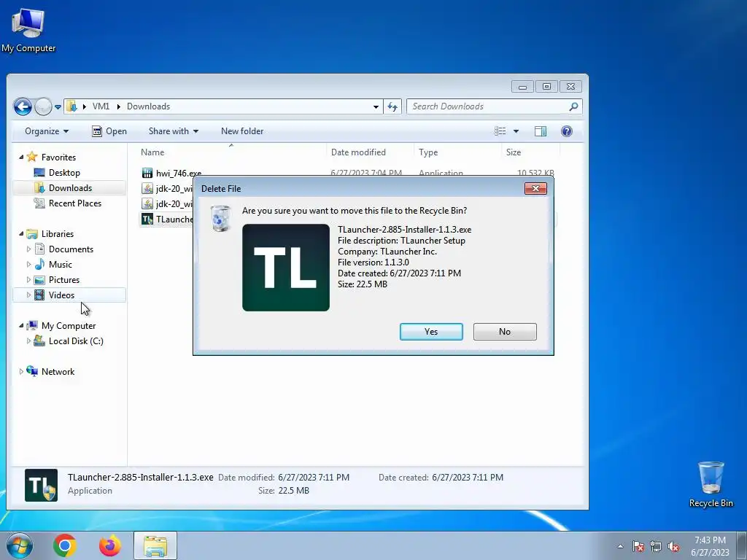Screen dimensions: 747x560
Task: Click VM1 in the address bar
Action: [x=101, y=106]
